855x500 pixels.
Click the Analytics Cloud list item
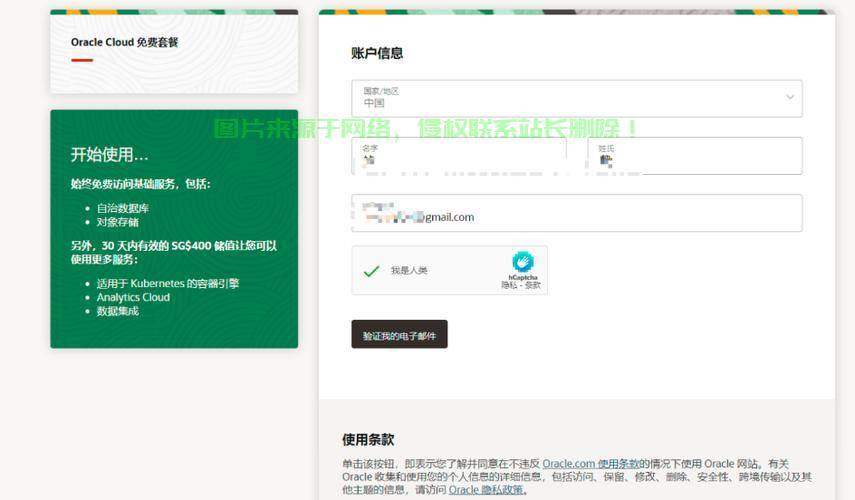click(x=133, y=297)
